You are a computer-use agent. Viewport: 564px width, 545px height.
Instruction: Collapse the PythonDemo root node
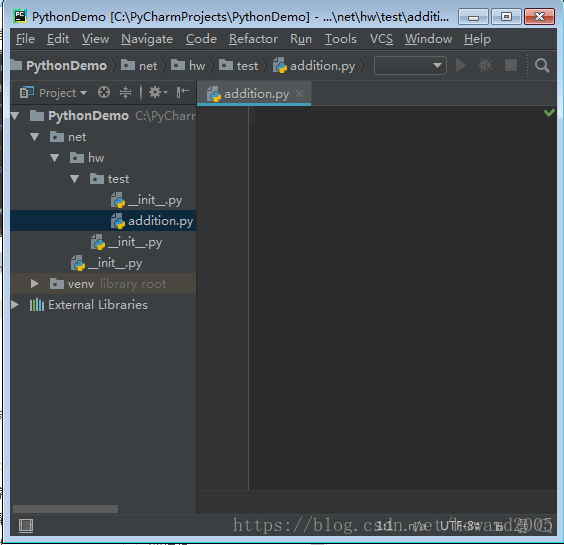(x=15, y=116)
